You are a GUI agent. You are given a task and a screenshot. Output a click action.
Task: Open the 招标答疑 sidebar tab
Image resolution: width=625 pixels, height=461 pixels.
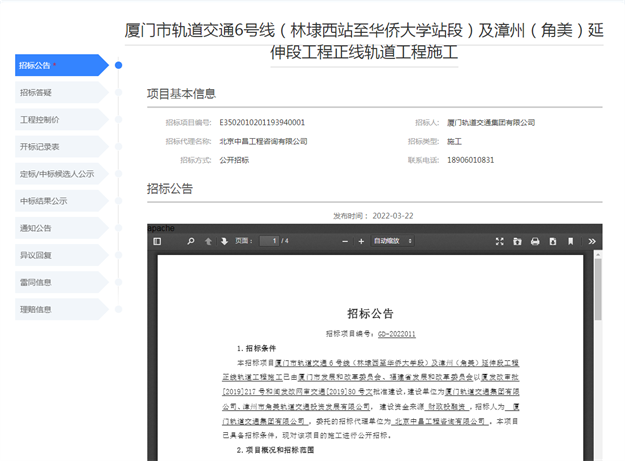coord(61,92)
